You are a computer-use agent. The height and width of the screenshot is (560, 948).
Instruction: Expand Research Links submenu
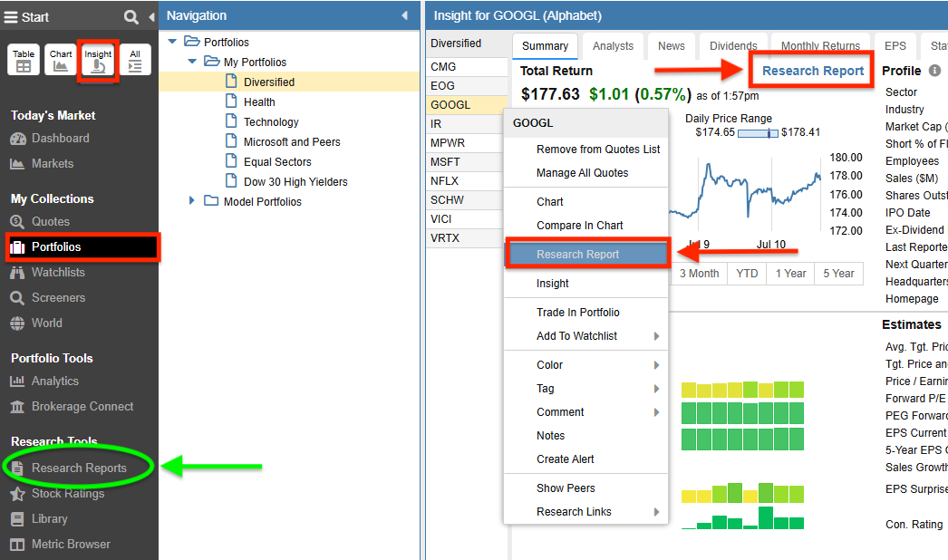585,512
